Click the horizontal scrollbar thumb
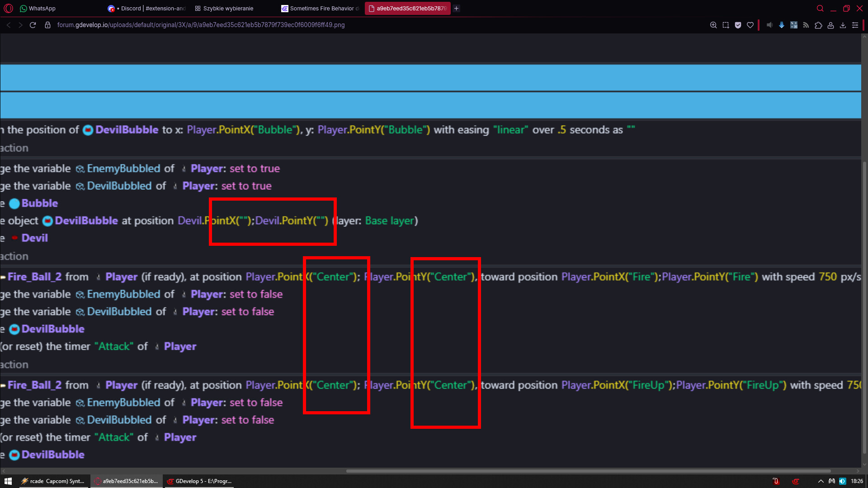Screen dimensions: 868x488 (588, 471)
